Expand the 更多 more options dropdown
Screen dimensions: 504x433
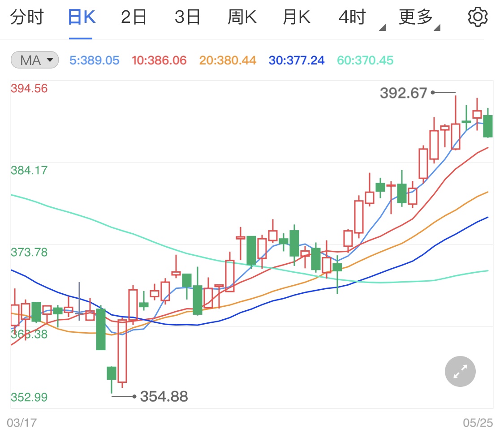(419, 18)
